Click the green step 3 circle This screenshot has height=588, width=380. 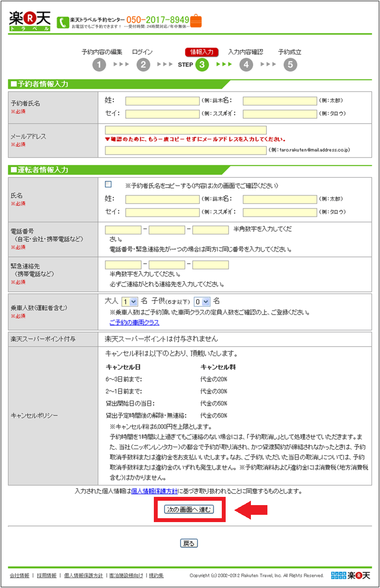(x=202, y=64)
